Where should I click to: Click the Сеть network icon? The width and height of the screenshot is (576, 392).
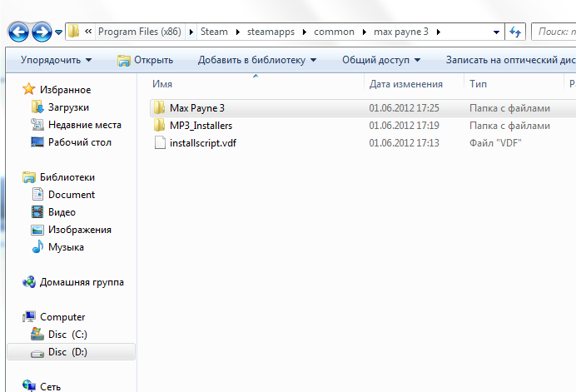pos(29,385)
